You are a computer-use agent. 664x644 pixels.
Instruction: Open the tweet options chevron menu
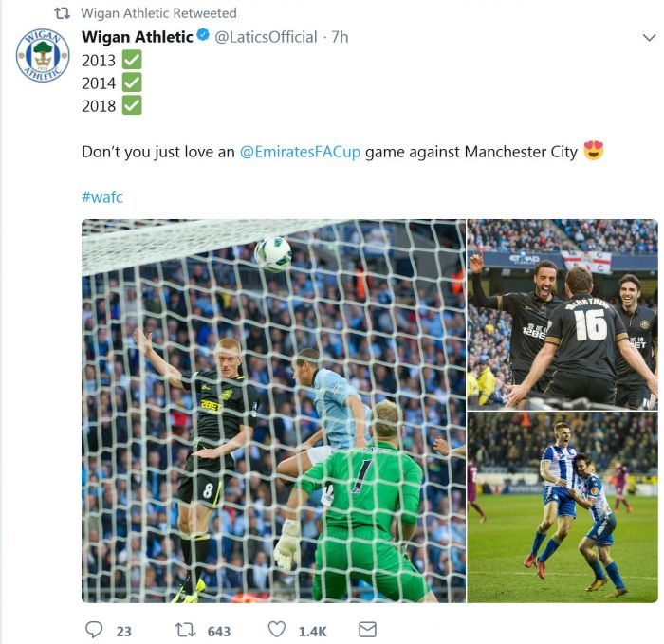(x=649, y=38)
